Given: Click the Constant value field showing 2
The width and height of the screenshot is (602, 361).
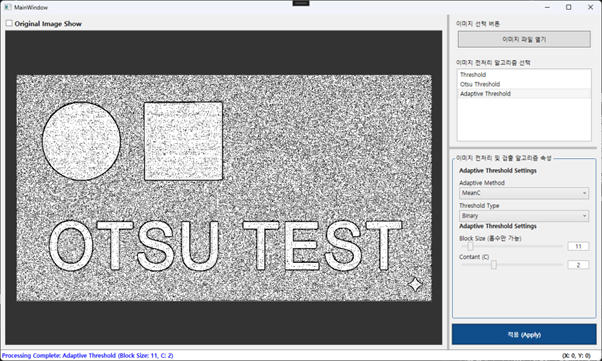Looking at the screenshot, I should pos(578,265).
